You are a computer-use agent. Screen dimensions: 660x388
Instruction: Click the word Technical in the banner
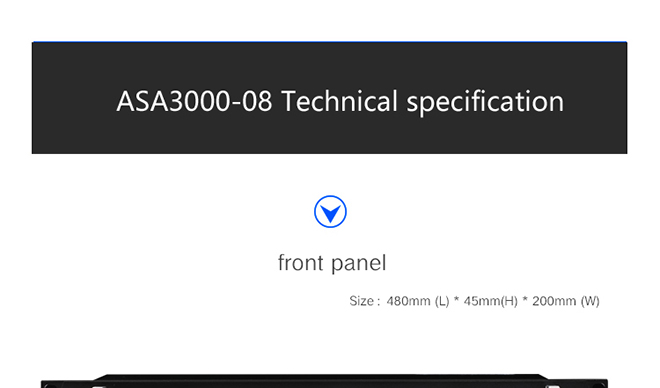[339, 101]
